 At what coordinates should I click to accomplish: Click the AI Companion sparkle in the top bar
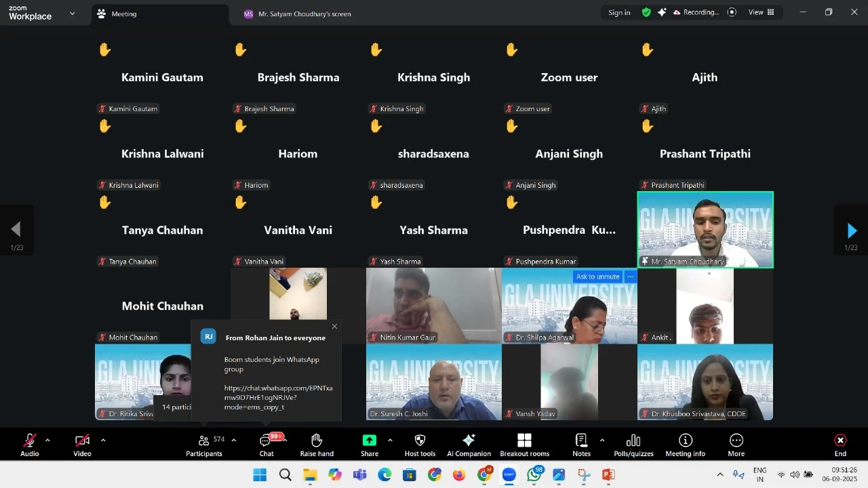click(662, 12)
